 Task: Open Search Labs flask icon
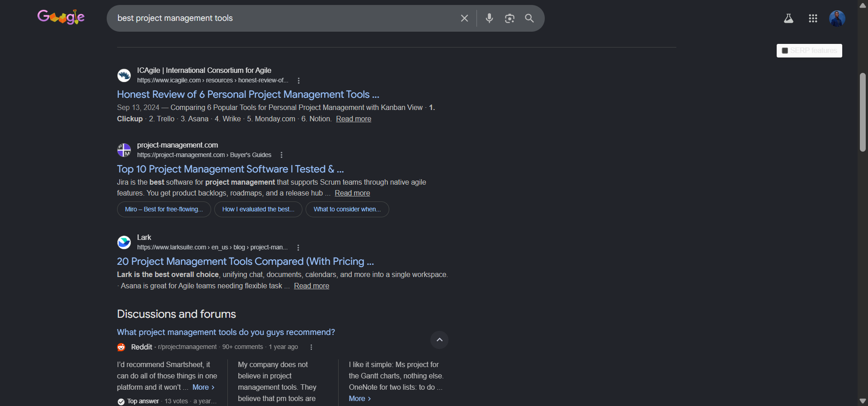(x=788, y=18)
